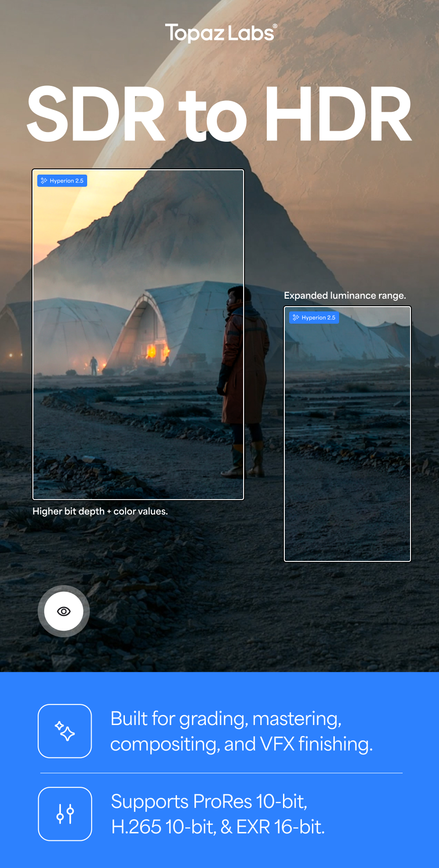Click the horizontal divider line in blue panel
This screenshot has width=439, height=868.
pos(221,773)
